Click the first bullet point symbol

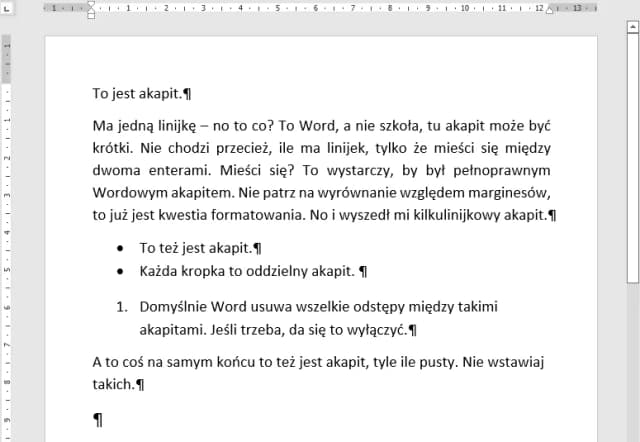pos(121,248)
